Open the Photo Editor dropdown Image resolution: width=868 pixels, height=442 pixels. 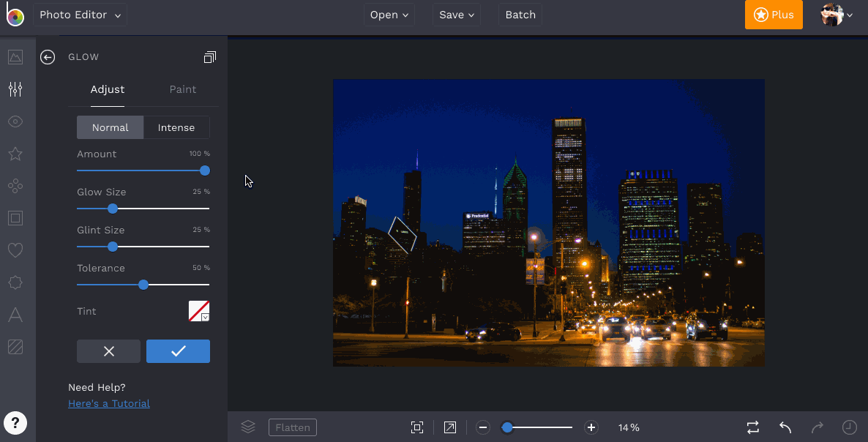pyautogui.click(x=80, y=15)
